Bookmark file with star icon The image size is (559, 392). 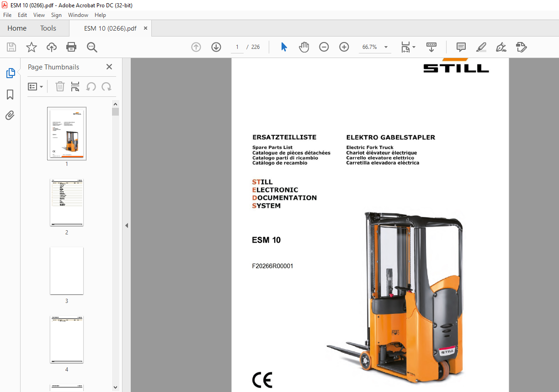(x=32, y=47)
